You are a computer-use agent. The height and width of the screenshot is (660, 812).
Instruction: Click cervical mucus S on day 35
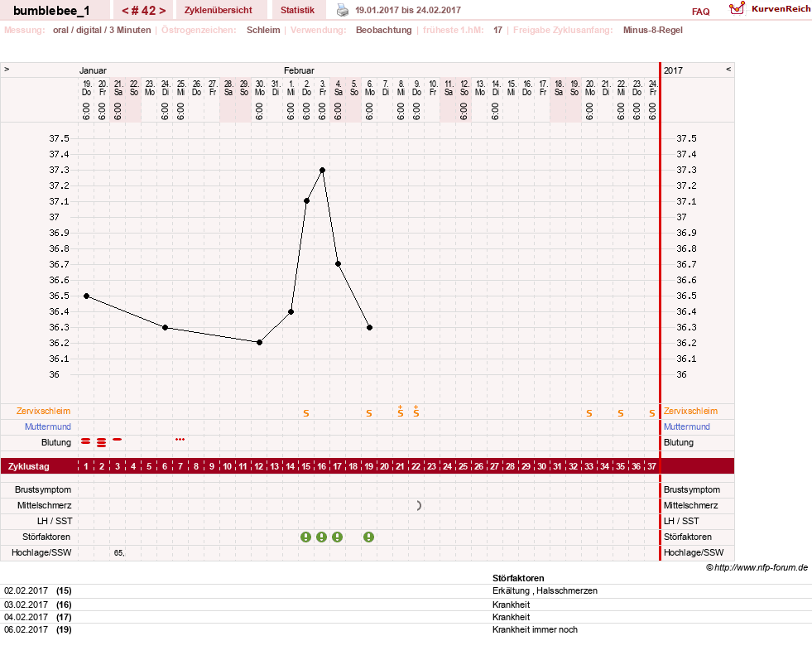click(621, 413)
